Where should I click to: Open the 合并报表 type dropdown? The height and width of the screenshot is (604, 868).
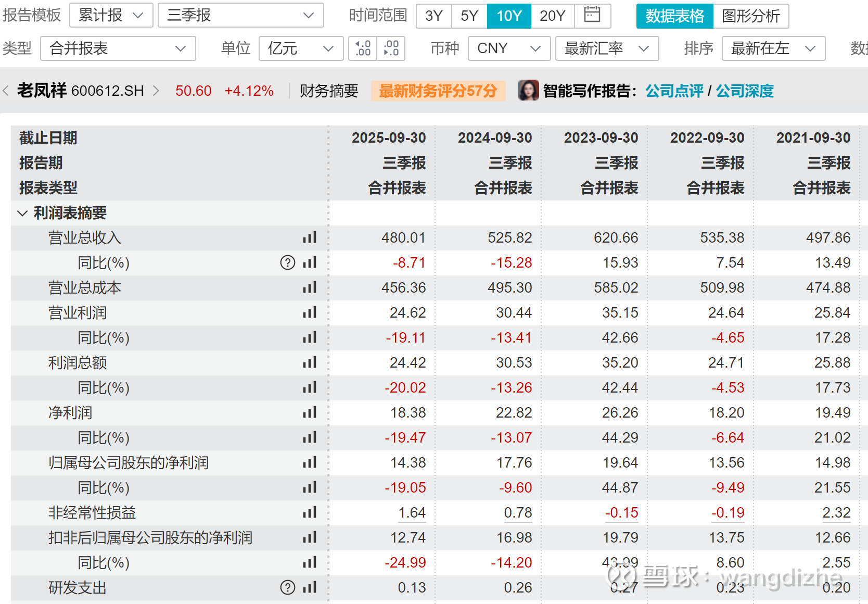click(x=118, y=48)
